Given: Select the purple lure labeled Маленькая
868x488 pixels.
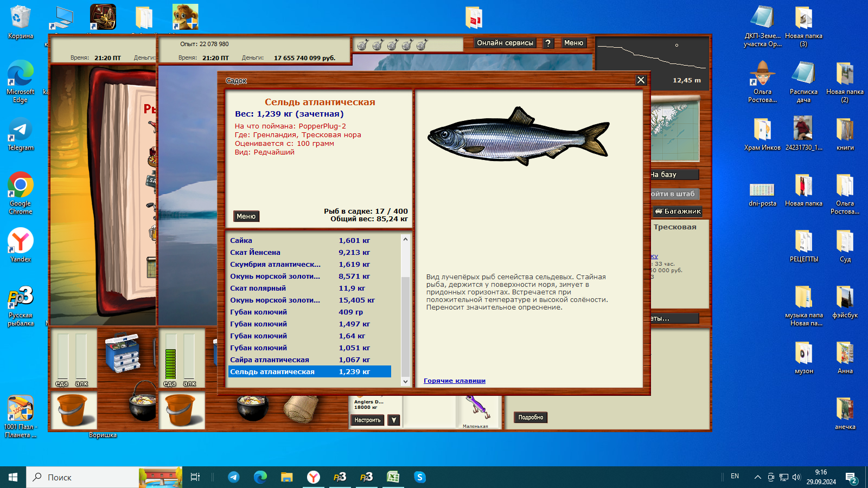Looking at the screenshot, I should (x=477, y=408).
